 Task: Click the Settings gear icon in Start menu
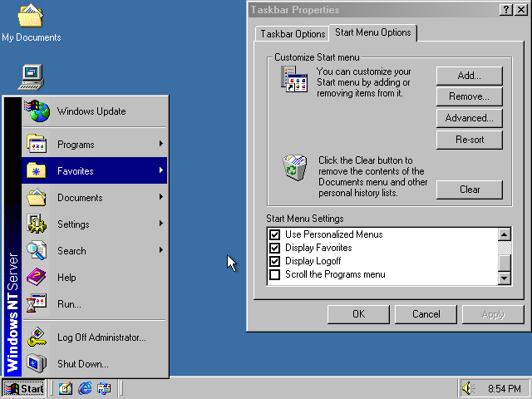[x=37, y=224]
